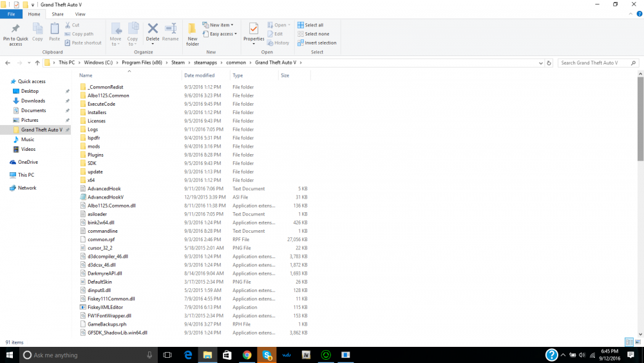Click Program Files (x86) in breadcrumb

pyautogui.click(x=142, y=63)
